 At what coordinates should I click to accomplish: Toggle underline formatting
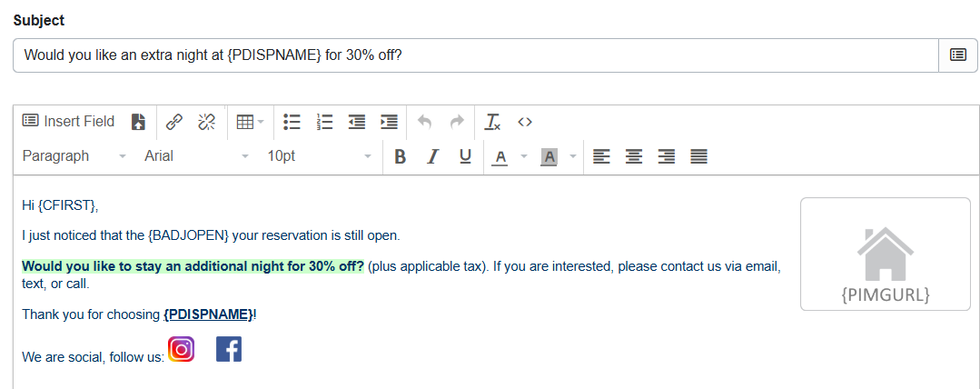[x=465, y=156]
